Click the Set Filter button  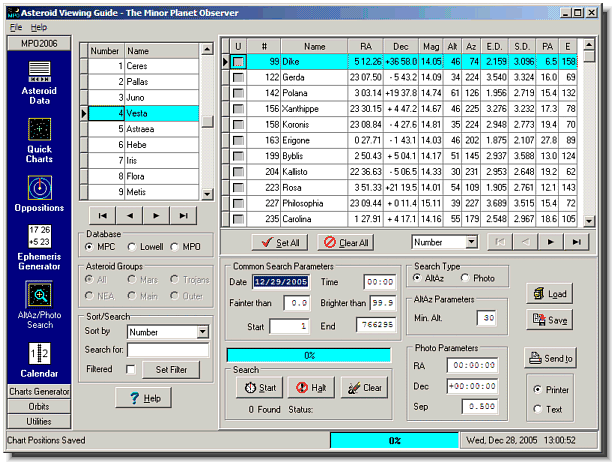point(171,370)
